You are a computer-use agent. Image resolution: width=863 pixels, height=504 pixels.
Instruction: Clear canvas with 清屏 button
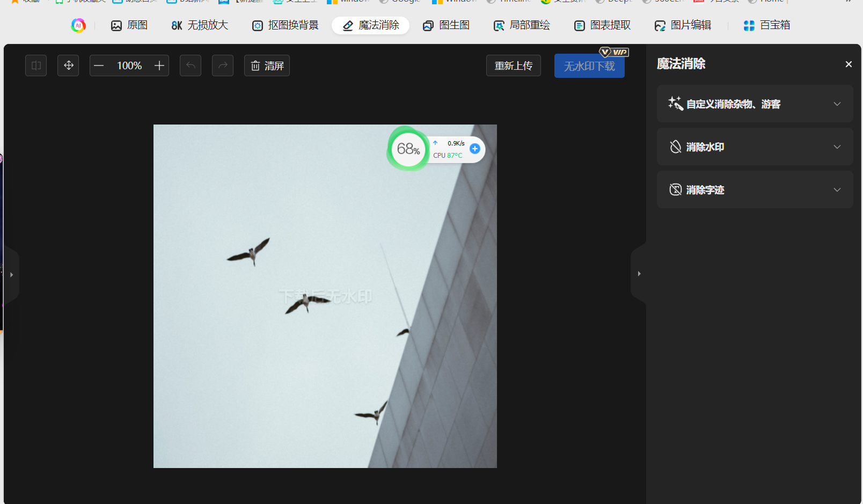coord(267,65)
